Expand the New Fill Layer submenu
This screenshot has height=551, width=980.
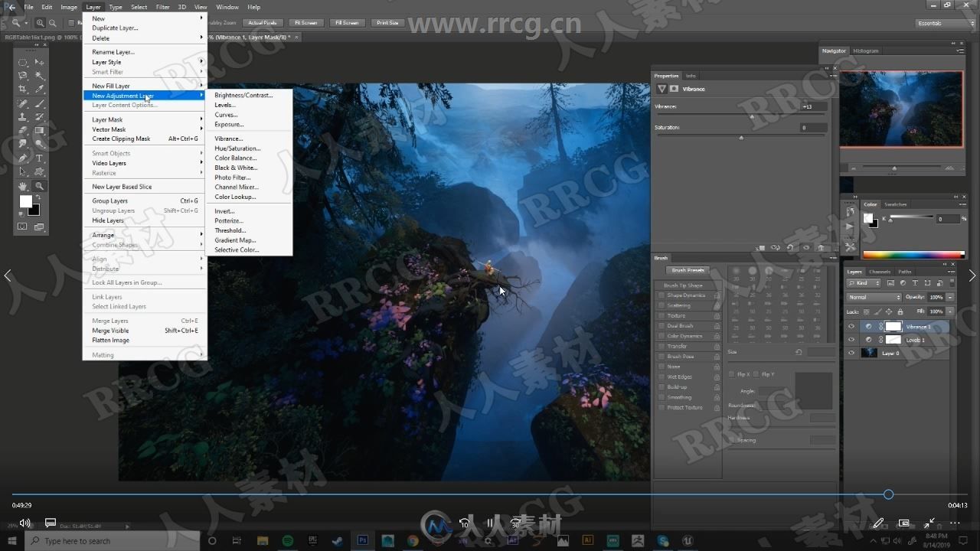tap(145, 86)
